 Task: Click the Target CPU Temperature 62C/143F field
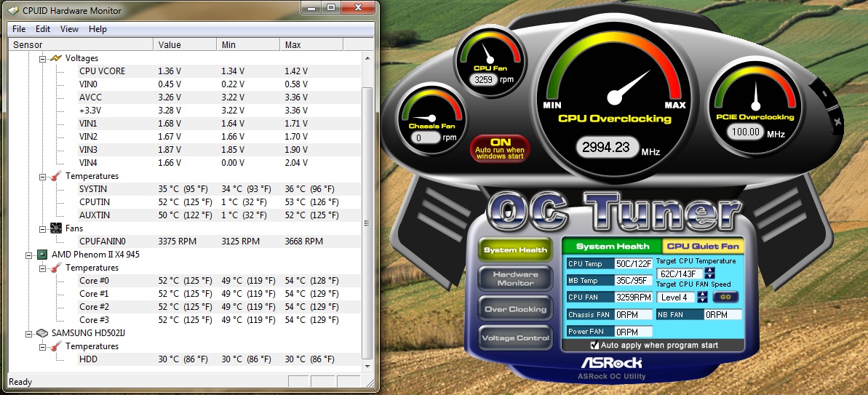coord(680,274)
